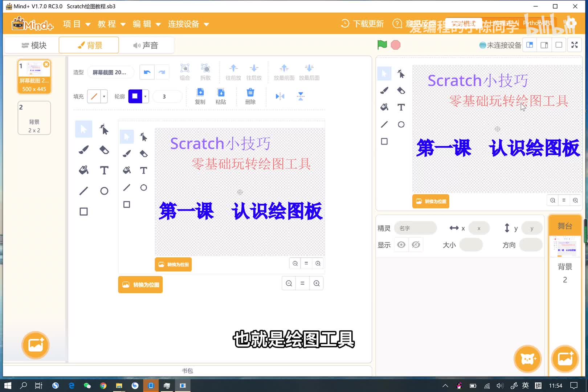Hide the sprite with crossed-eye icon
Image resolution: width=588 pixels, height=392 pixels.
point(416,245)
